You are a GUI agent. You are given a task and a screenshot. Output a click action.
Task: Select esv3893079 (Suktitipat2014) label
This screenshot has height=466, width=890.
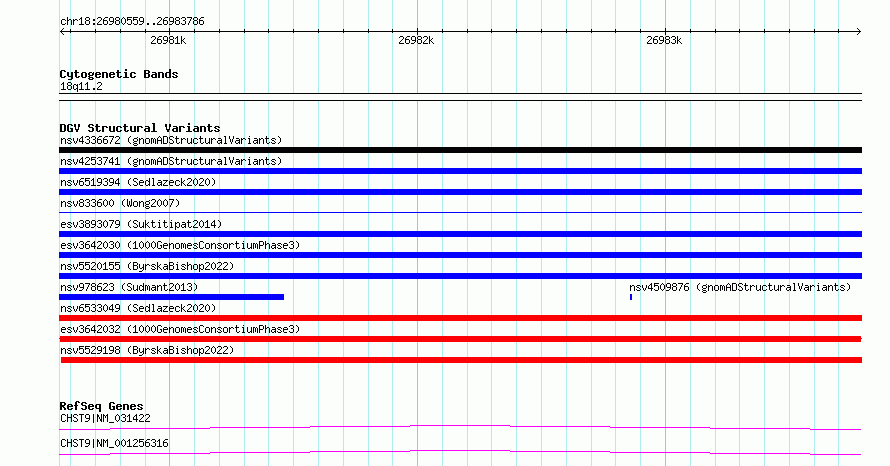[141, 224]
